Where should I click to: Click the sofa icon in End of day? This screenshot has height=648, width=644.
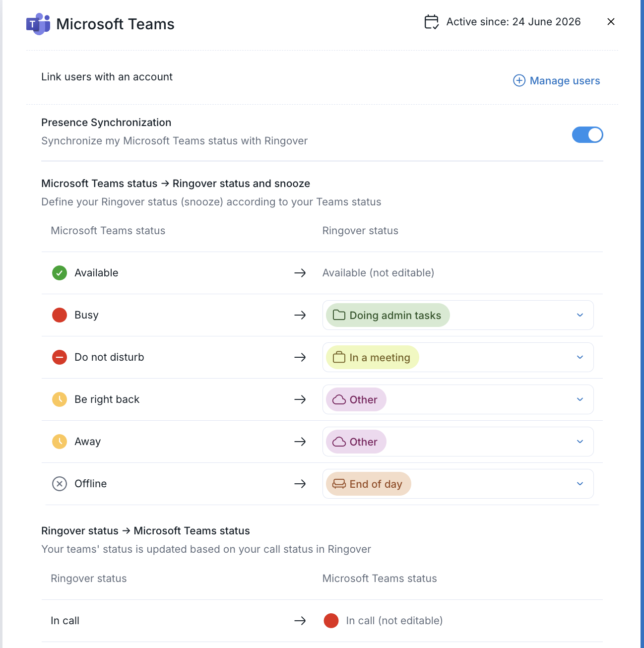339,484
